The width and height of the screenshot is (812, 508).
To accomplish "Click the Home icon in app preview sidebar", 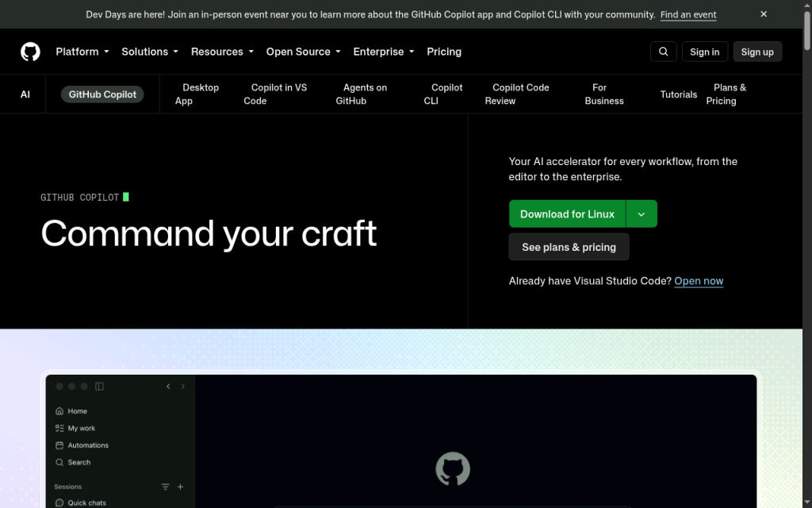I will (x=59, y=411).
